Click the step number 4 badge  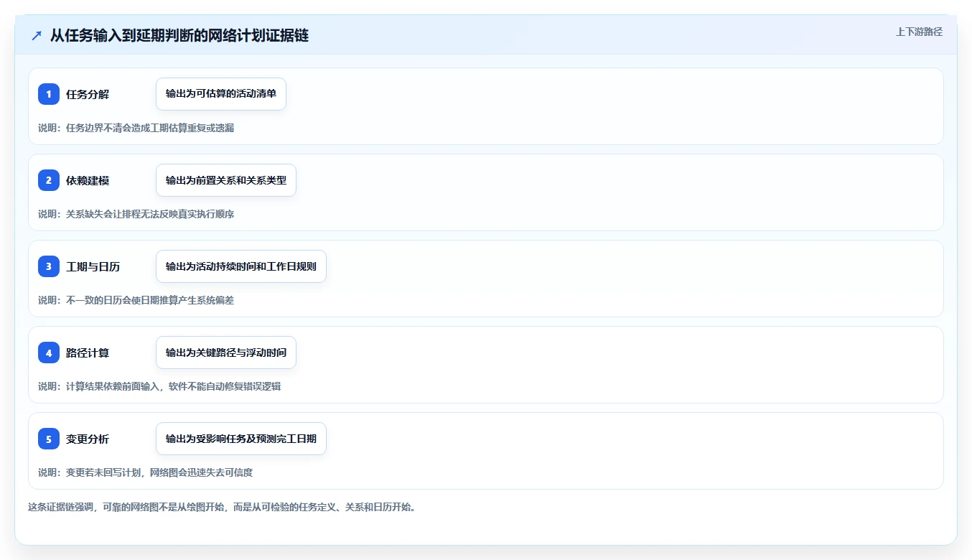pyautogui.click(x=49, y=353)
